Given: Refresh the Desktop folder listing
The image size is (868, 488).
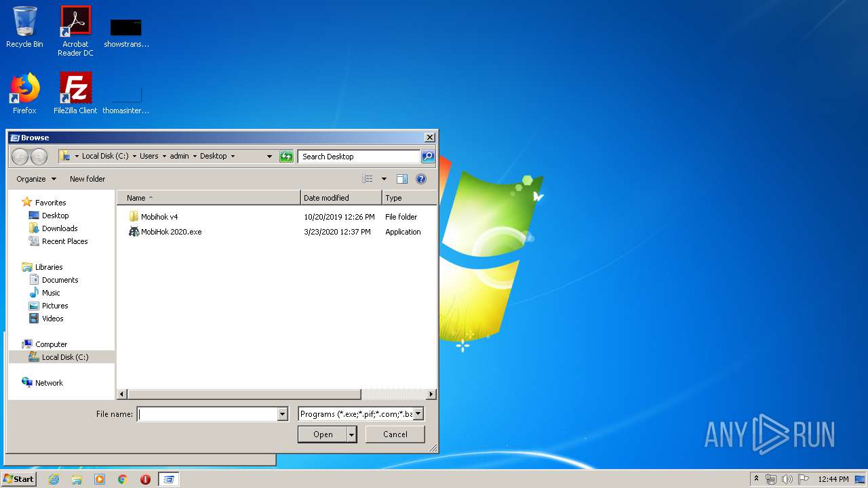Looking at the screenshot, I should tap(286, 157).
